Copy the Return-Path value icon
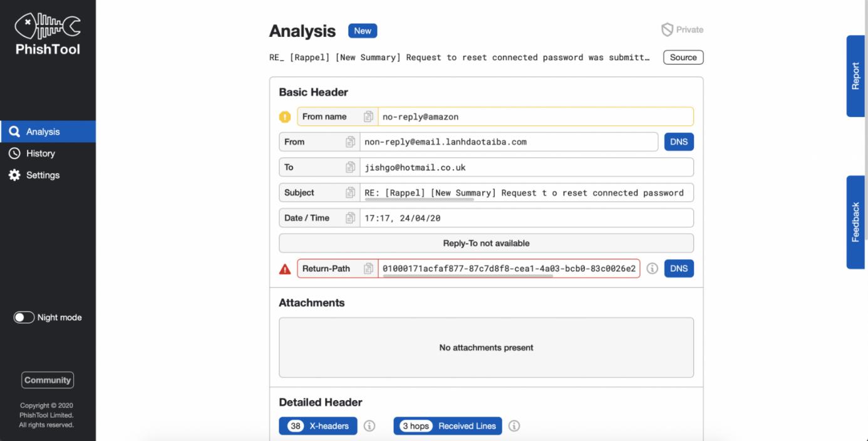868x441 pixels. click(x=369, y=269)
